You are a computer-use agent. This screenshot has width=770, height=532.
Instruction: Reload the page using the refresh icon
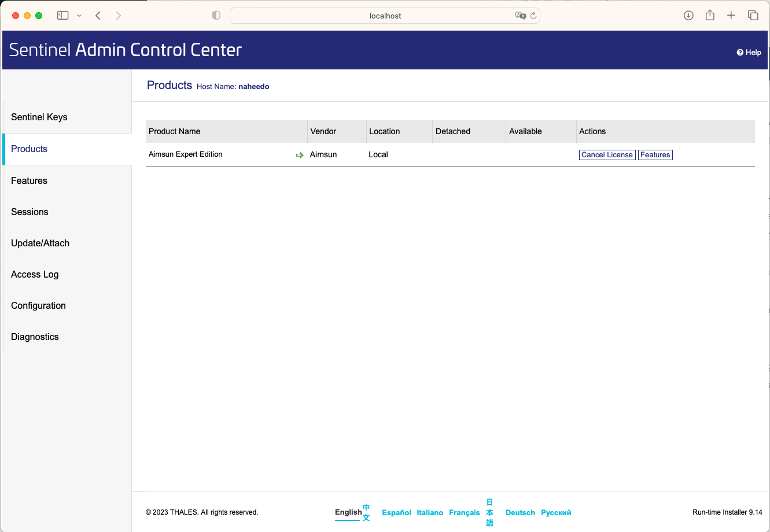(533, 16)
